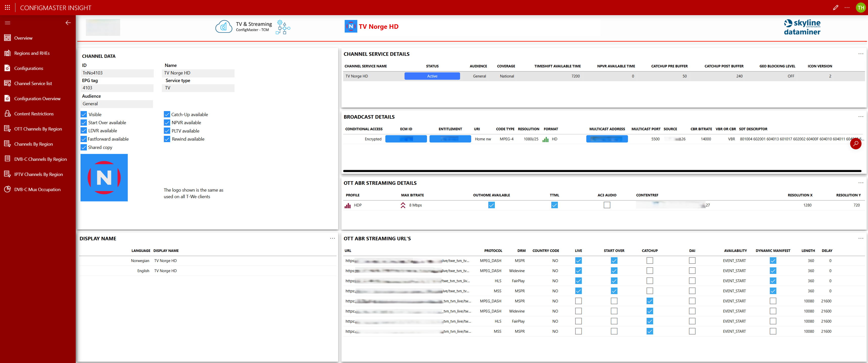Sort by Channel Service Name column header
Screen dimensions: 868x363
[366, 66]
